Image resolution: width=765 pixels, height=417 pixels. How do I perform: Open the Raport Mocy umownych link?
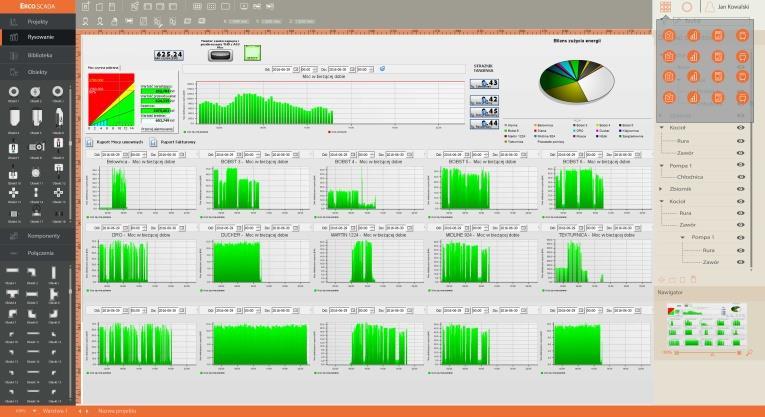point(120,142)
